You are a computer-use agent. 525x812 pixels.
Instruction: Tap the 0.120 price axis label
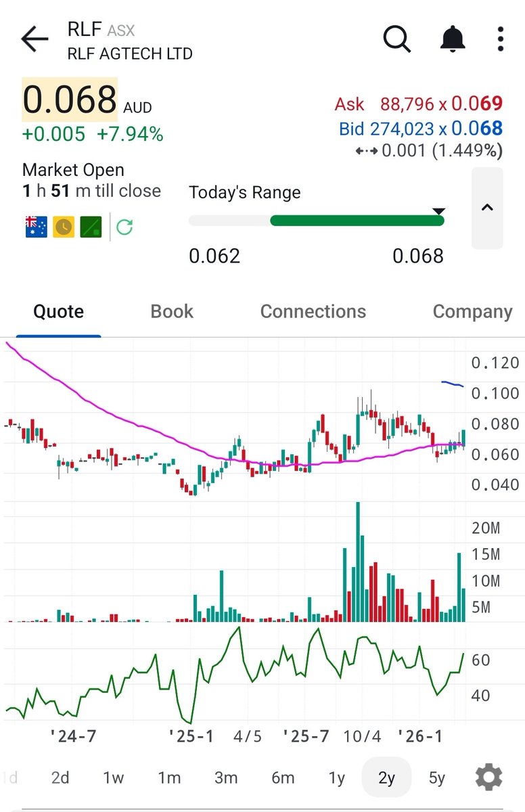point(495,363)
